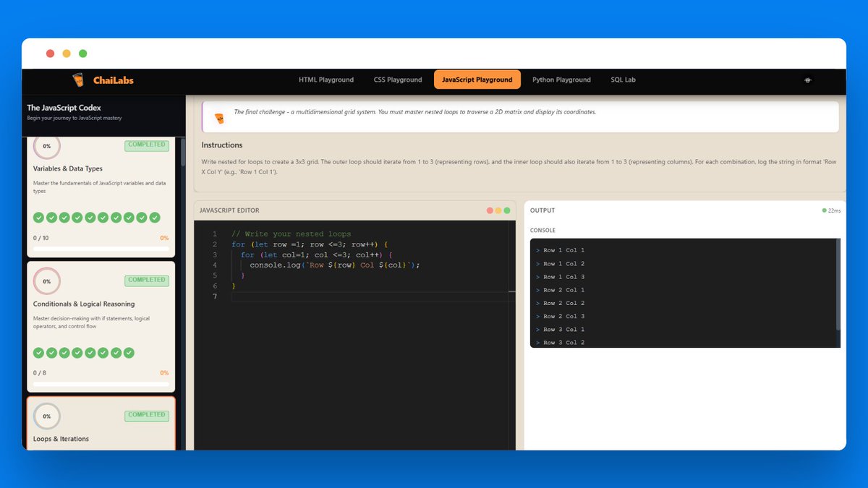Click the inner 'for (let col=1' line
868x488 pixels.
tap(316, 255)
